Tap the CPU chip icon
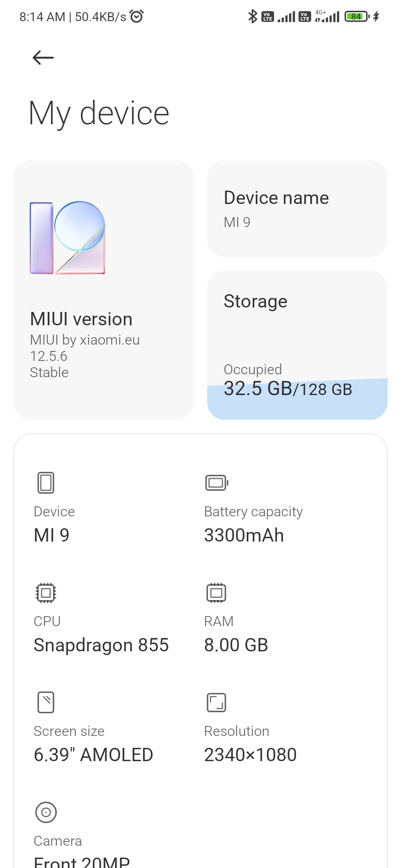Viewport: 401px width, 868px height. 46,592
